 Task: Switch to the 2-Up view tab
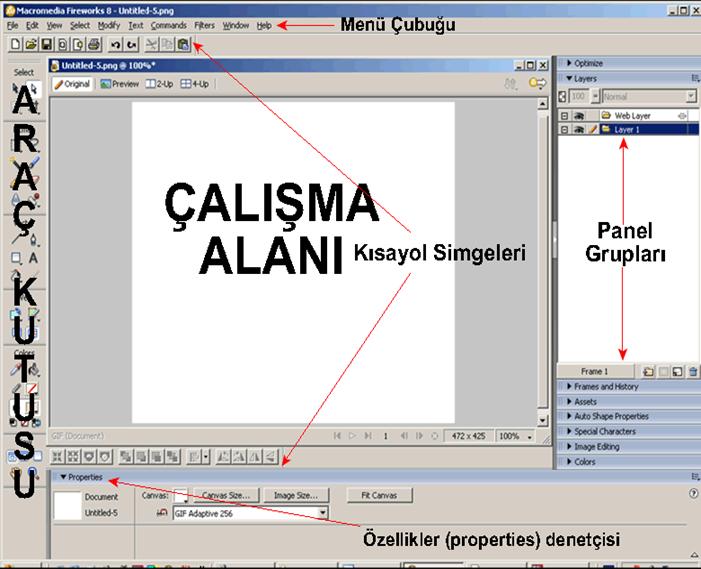(x=160, y=84)
